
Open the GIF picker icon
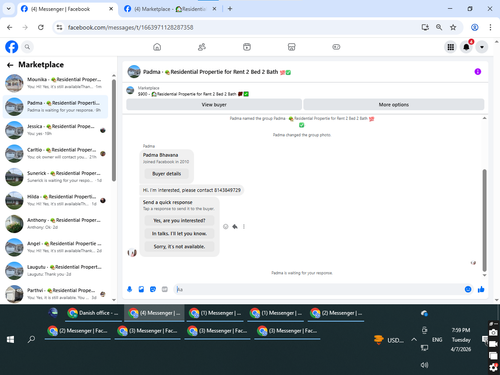coord(165,289)
